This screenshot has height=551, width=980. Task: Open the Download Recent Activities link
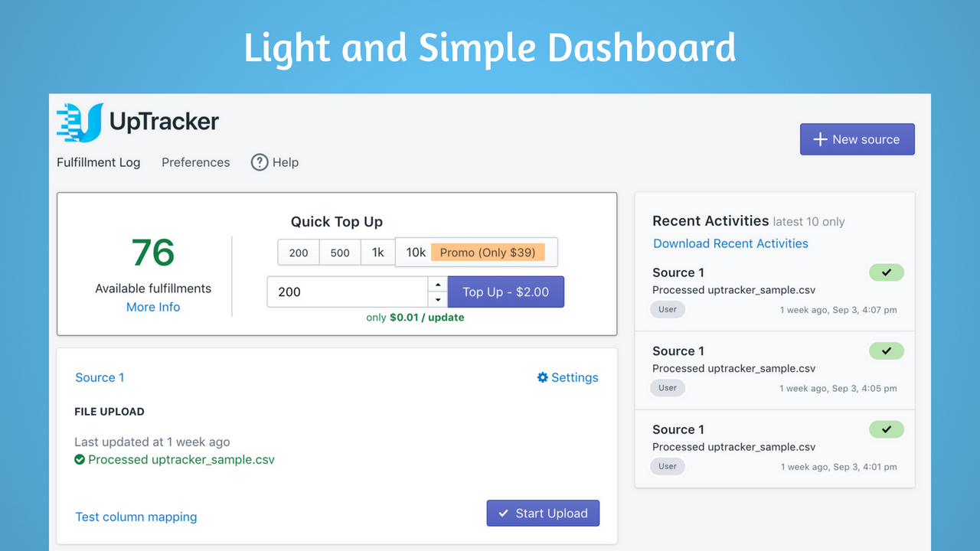pos(730,243)
